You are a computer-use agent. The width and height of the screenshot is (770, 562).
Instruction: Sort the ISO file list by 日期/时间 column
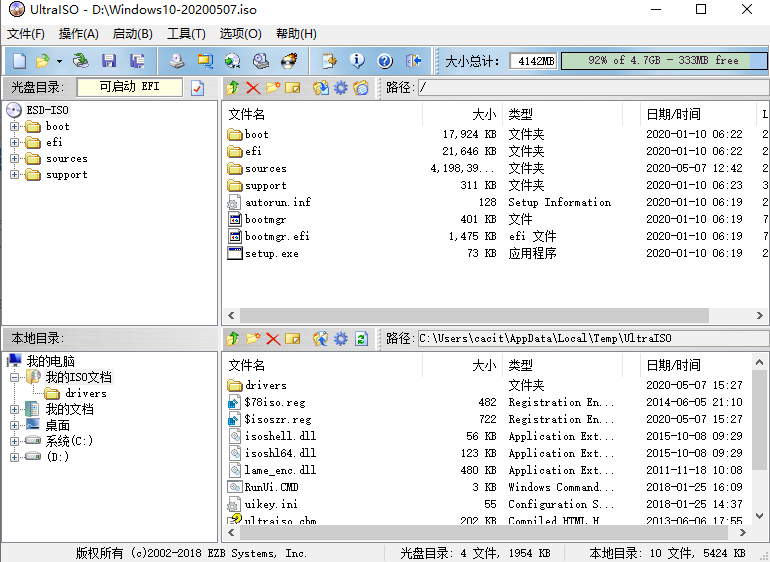698,114
